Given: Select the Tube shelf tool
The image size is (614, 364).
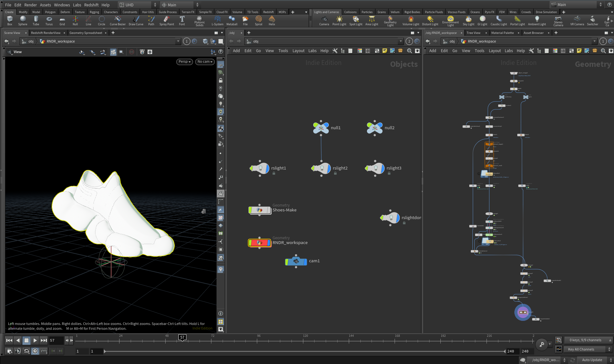Looking at the screenshot, I should [x=36, y=21].
